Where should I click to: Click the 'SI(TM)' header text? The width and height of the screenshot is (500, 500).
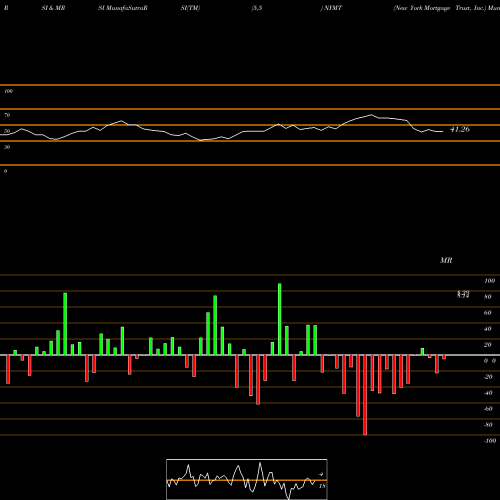coord(190,8)
